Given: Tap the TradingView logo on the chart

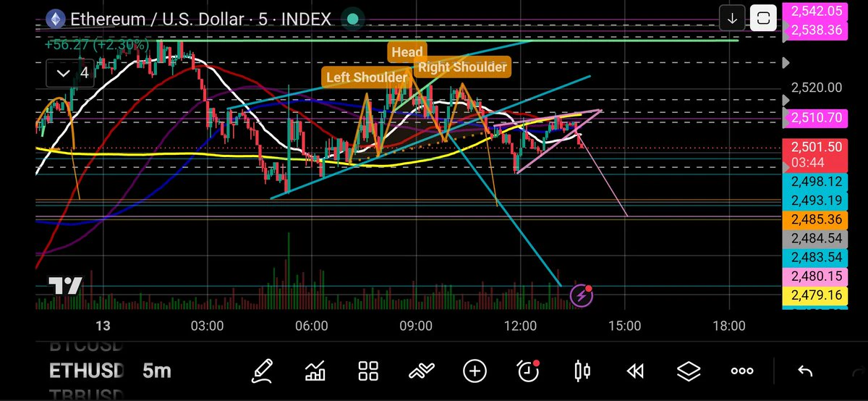Looking at the screenshot, I should pos(65,285).
